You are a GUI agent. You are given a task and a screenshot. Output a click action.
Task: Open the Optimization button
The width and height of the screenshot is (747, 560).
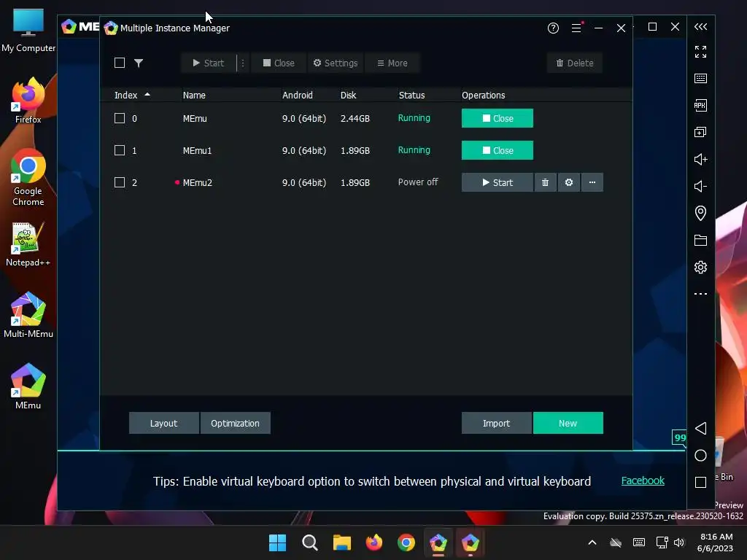(236, 423)
